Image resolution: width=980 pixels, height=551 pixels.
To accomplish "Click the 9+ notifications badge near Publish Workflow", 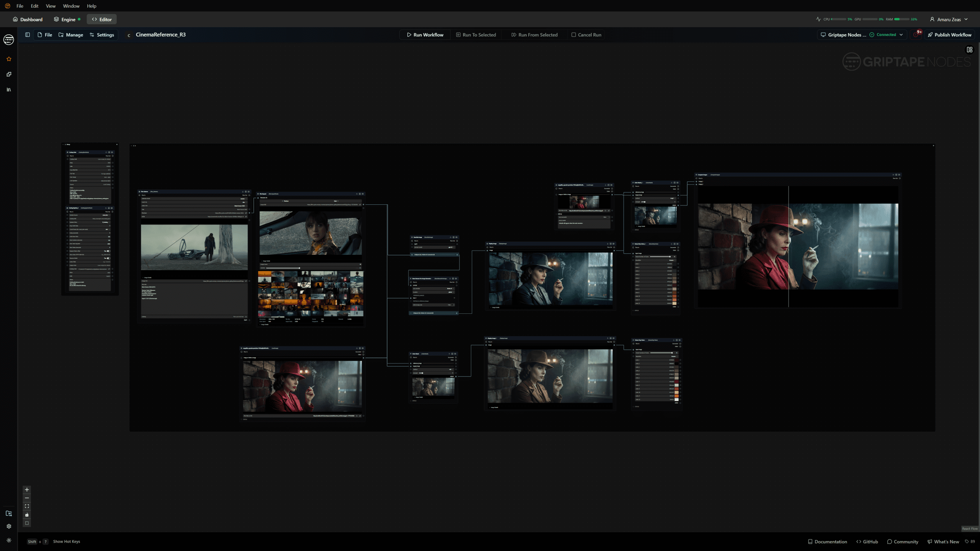I will (x=920, y=32).
